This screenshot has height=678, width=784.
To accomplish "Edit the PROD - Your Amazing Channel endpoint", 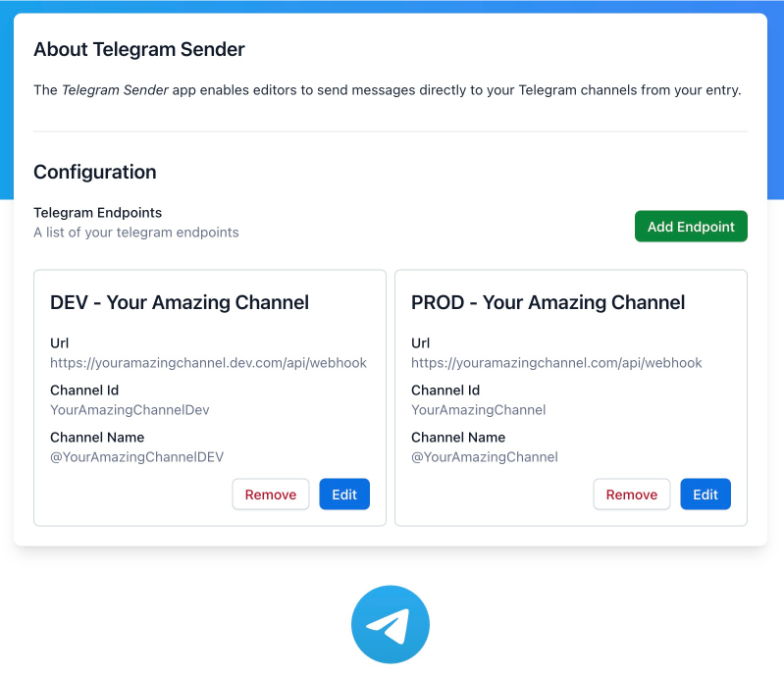I will point(706,495).
